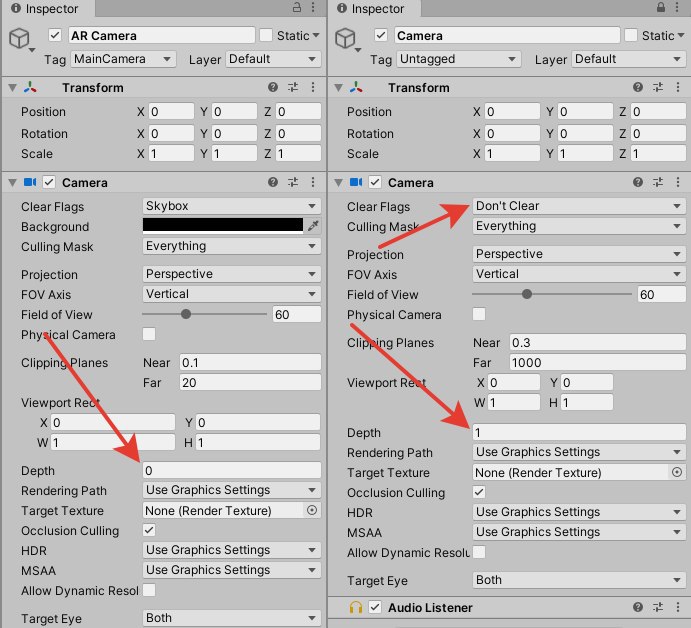Open AR Camera Transform component context menu
This screenshot has width=691, height=628.
pyautogui.click(x=313, y=87)
